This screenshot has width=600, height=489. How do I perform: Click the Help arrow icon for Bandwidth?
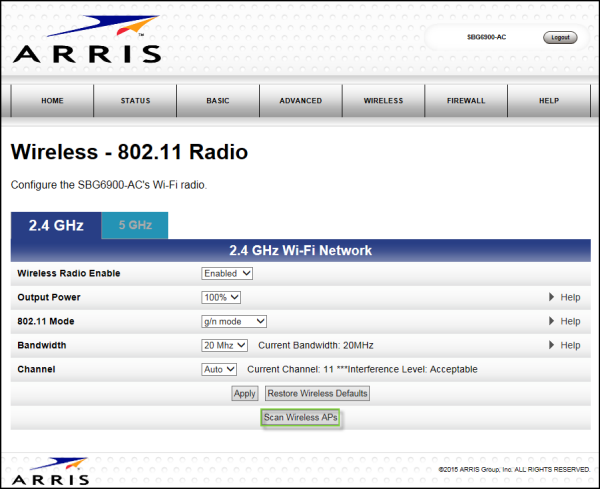[x=550, y=346]
